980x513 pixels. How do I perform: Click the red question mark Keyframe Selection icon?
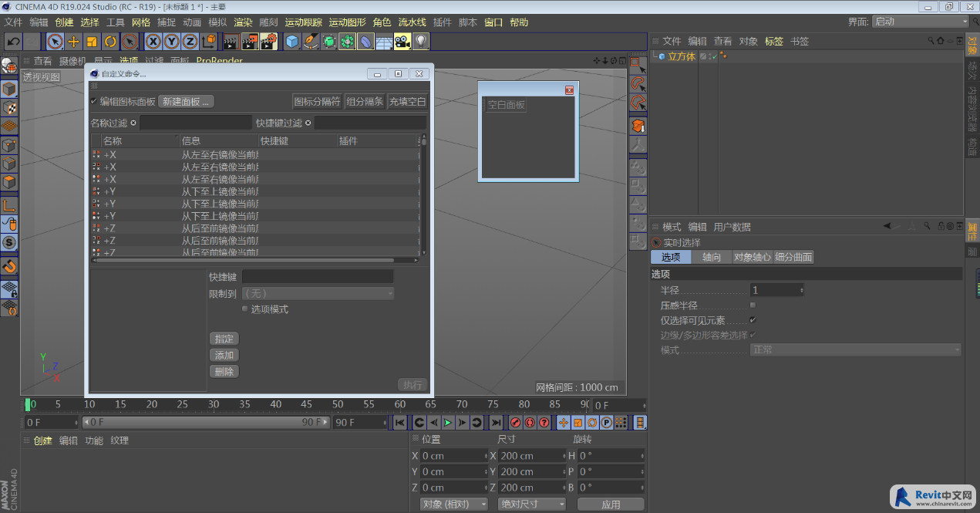tap(544, 423)
